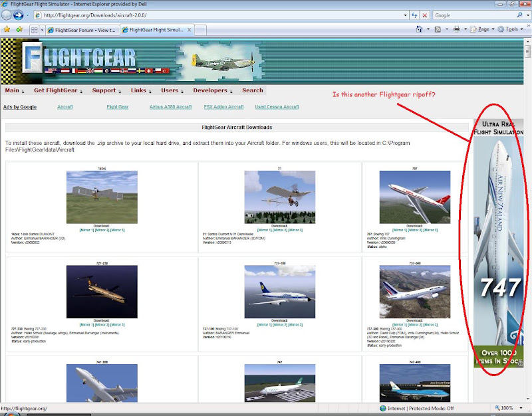532x416 pixels.
Task: Click the FSX Addon Aircraft ad link
Action: click(223, 107)
